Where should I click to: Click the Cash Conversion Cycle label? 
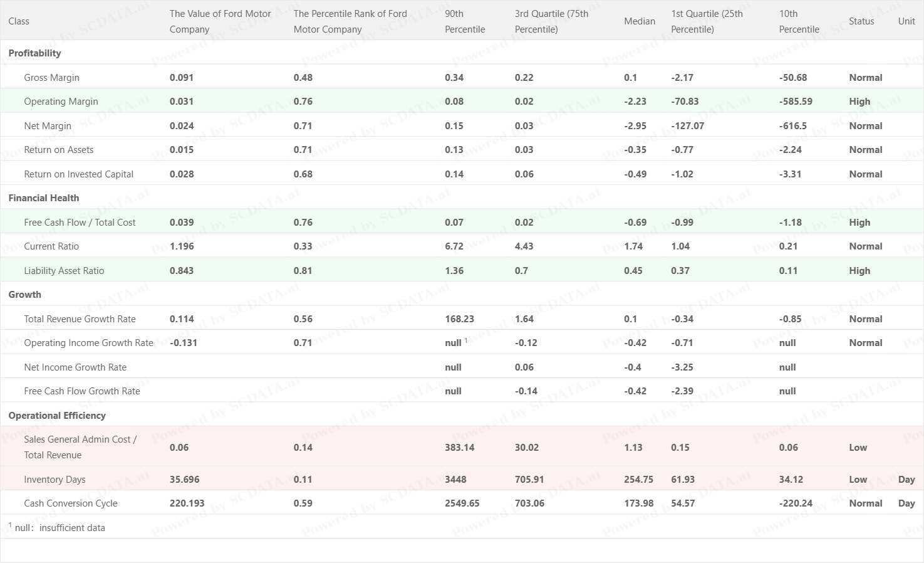71,503
